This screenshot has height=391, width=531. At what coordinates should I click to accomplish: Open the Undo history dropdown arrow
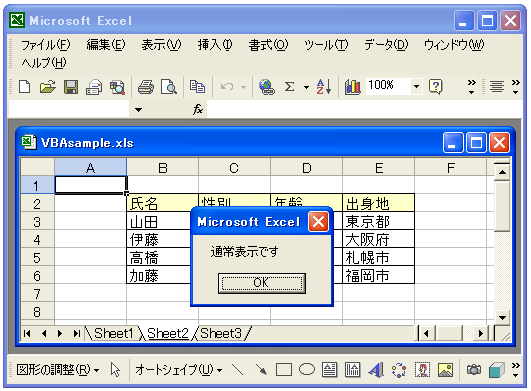tap(243, 87)
